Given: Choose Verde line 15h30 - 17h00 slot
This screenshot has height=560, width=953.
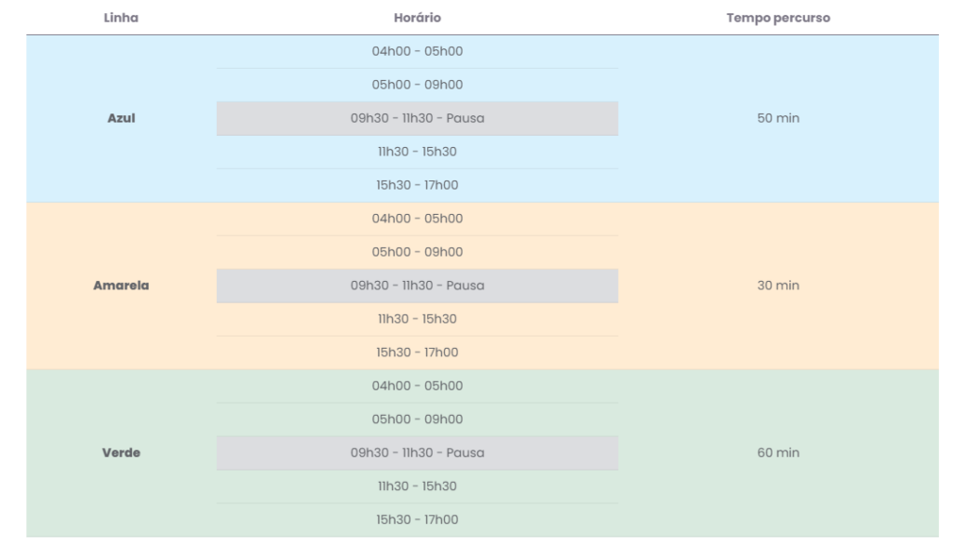Looking at the screenshot, I should 417,520.
